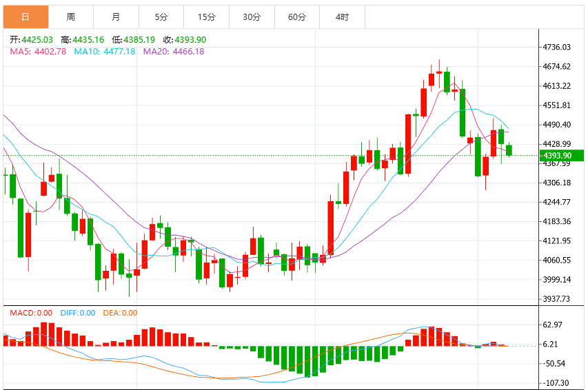Open the 5分 timeframe tab

(x=161, y=17)
